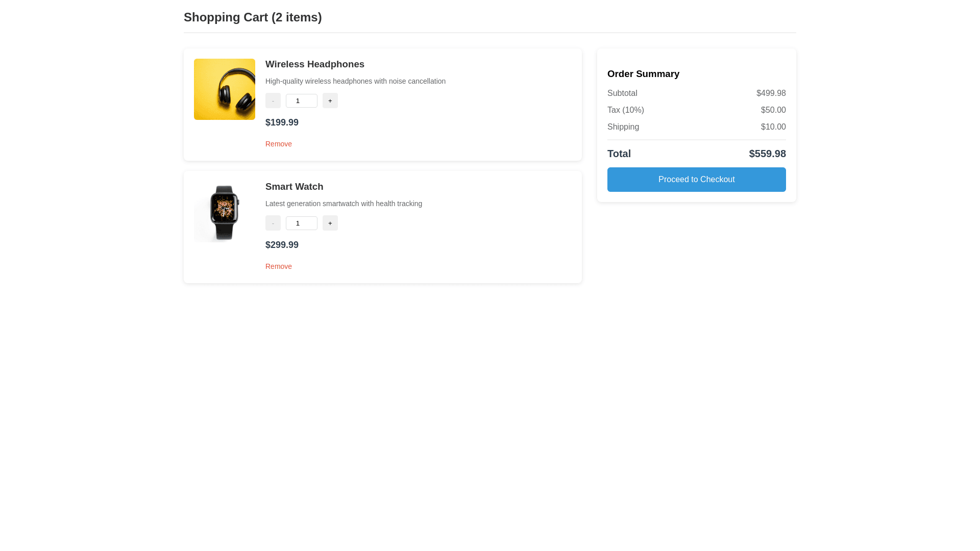980x551 pixels.
Task: Click the Order Summary heading
Action: click(x=643, y=74)
